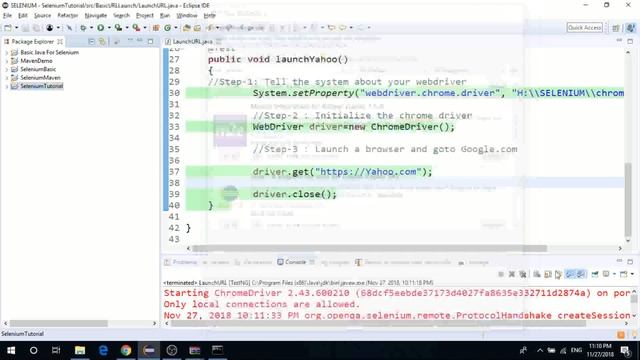This screenshot has height=360, width=640.
Task: Expand the SeleniumBasic project
Action: 7,69
